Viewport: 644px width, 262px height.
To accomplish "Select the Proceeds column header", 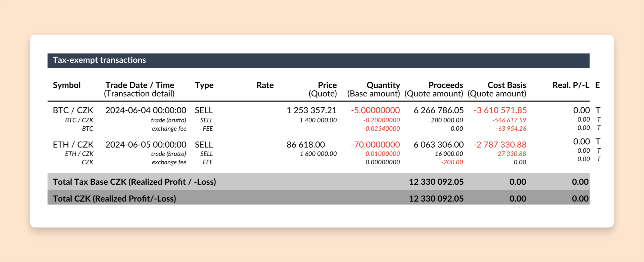I will pyautogui.click(x=434, y=89).
